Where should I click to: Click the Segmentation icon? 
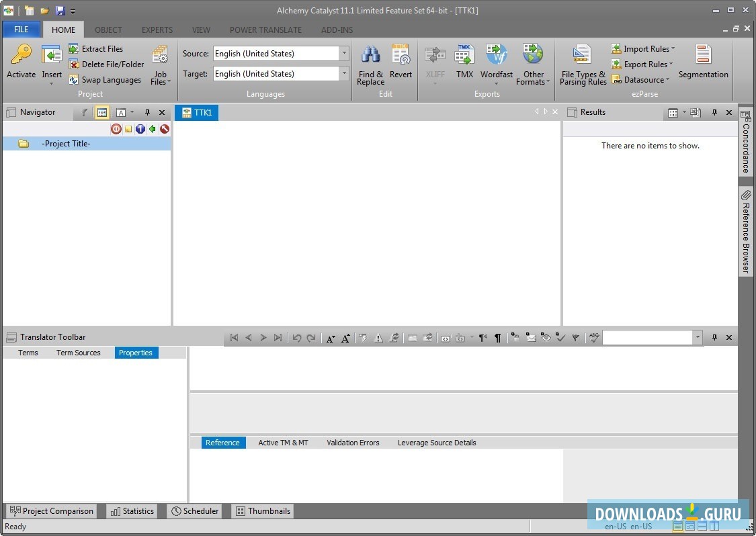(x=703, y=54)
